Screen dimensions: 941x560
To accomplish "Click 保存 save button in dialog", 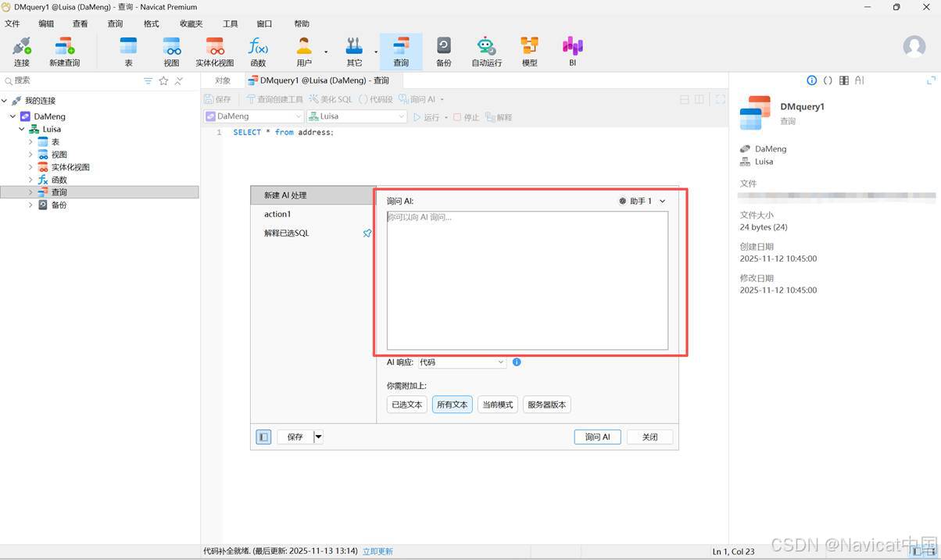I will (295, 437).
